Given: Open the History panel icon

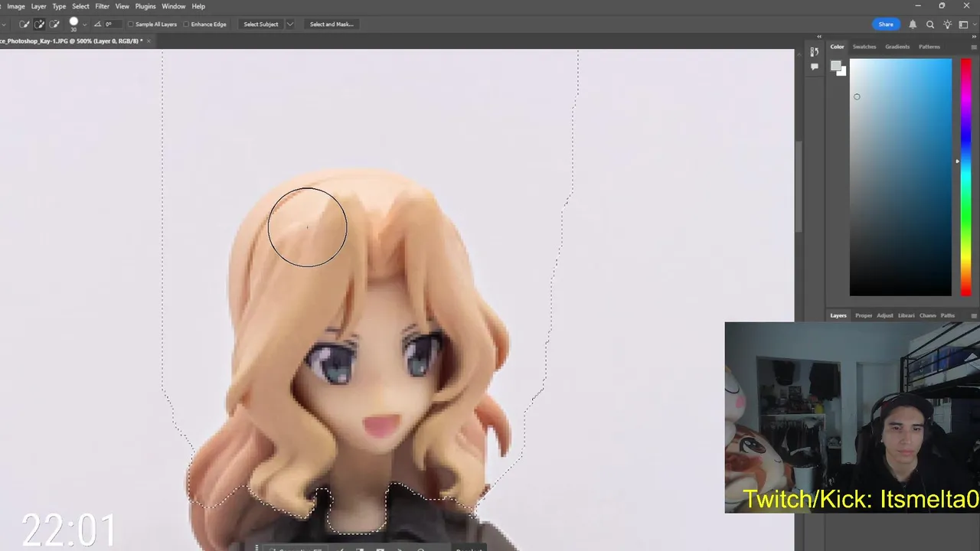Looking at the screenshot, I should pyautogui.click(x=814, y=52).
